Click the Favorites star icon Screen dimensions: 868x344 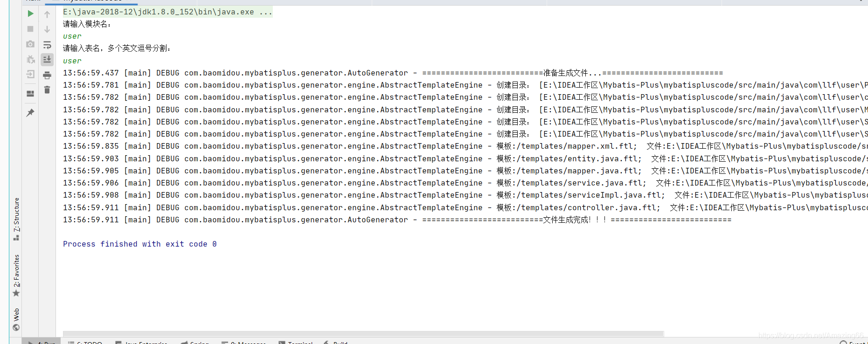[x=16, y=293]
